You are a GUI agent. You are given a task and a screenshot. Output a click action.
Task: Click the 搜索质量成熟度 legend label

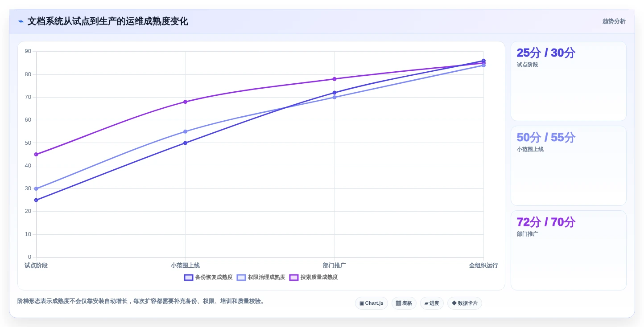[x=319, y=277]
